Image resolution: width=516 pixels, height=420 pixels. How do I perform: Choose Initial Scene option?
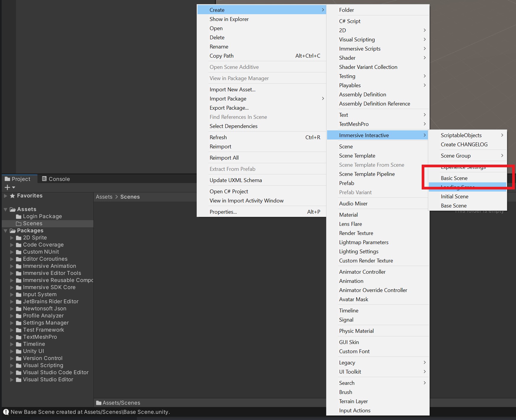point(468,197)
